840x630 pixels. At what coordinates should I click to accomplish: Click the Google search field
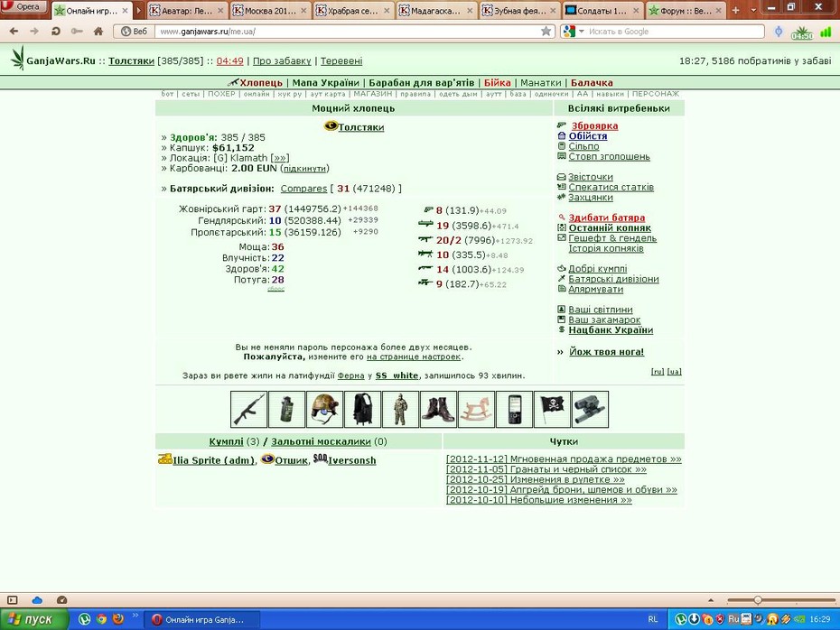674,32
